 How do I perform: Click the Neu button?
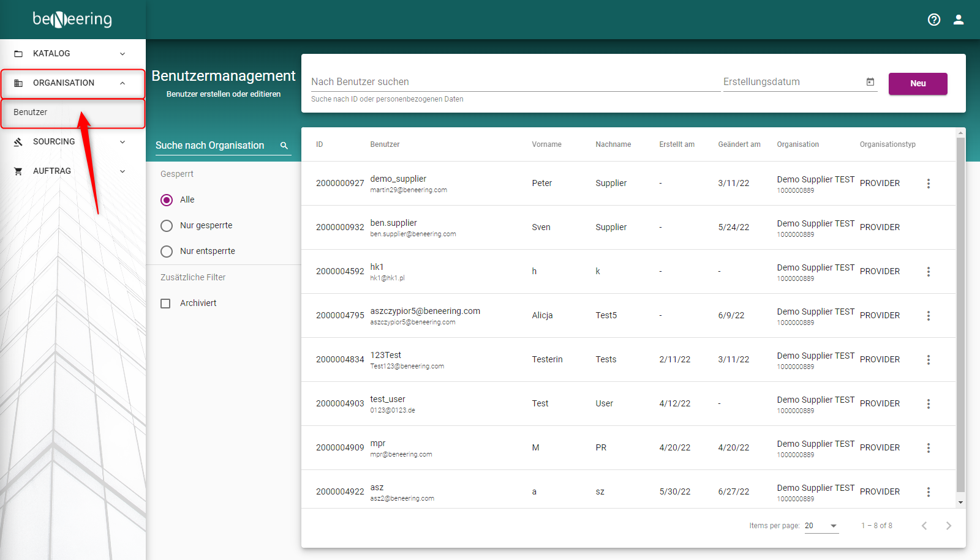click(x=918, y=84)
